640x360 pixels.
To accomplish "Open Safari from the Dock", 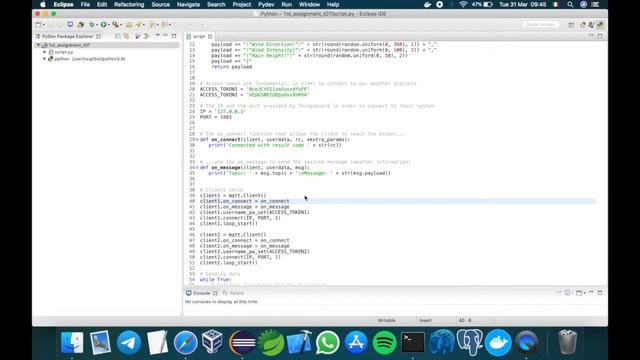I will point(185,342).
